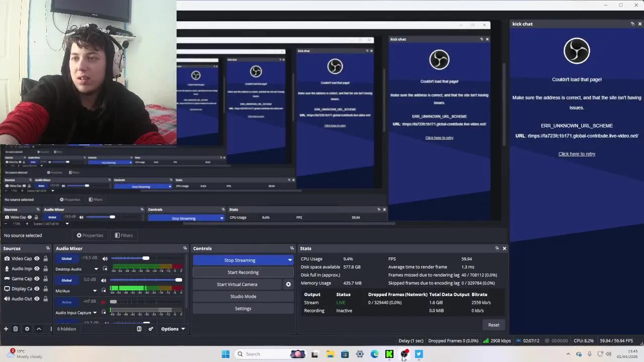Screen dimensions: 644x362
Task: Click the Desktop Audio Global badge
Action: pos(66,258)
